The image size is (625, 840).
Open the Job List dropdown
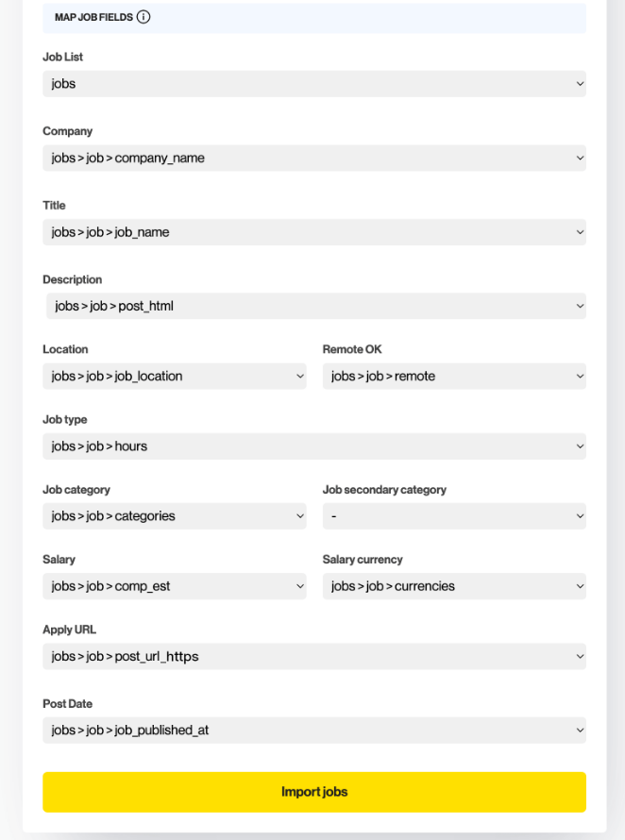(314, 84)
